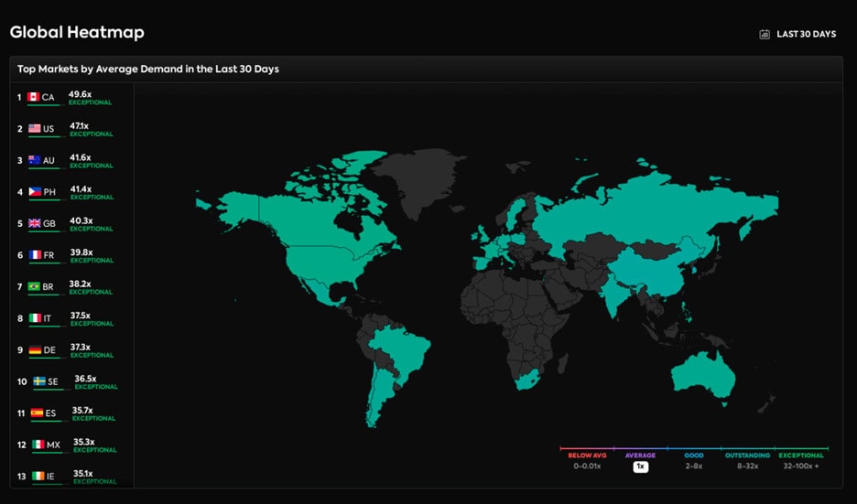Click the 41.6x demand value for AU
The image size is (857, 504).
[81, 158]
